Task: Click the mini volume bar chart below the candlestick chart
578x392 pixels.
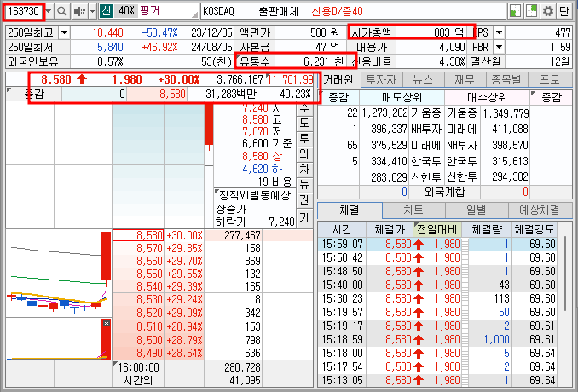Action: click(59, 339)
